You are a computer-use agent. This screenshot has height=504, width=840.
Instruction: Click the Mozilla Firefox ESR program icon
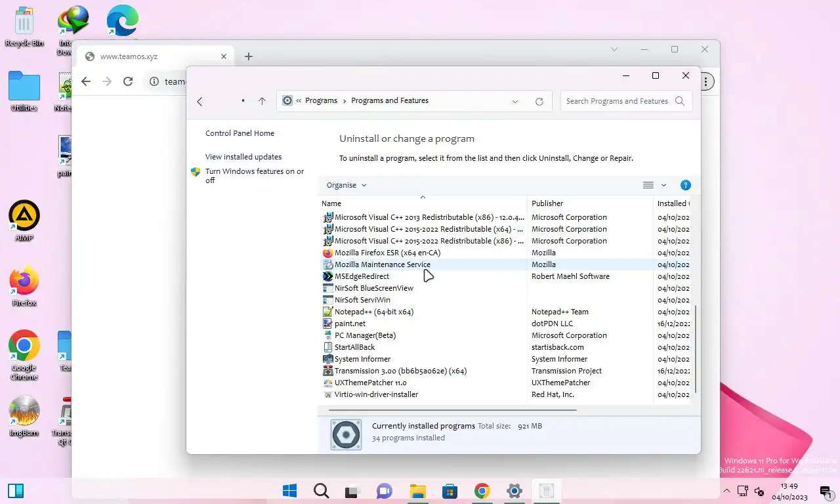(328, 253)
